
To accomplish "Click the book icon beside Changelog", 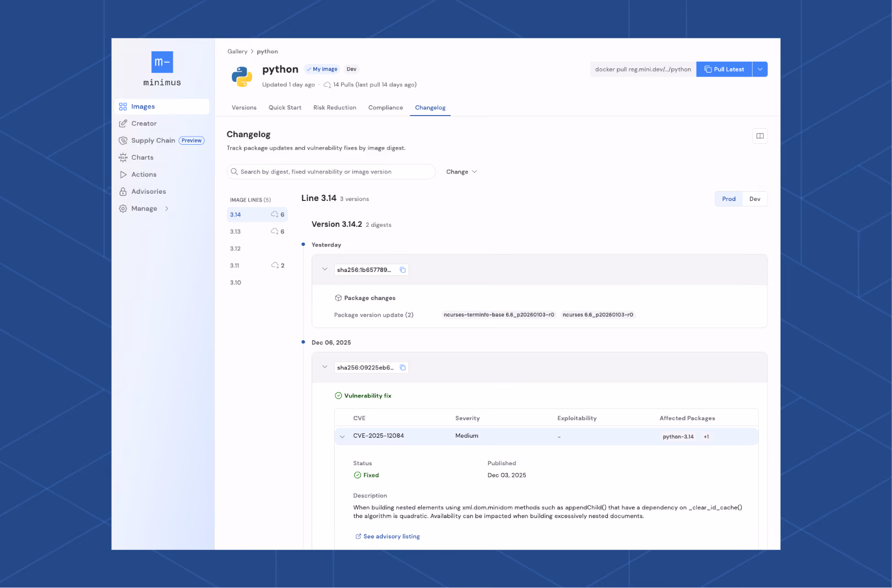I will pyautogui.click(x=760, y=136).
